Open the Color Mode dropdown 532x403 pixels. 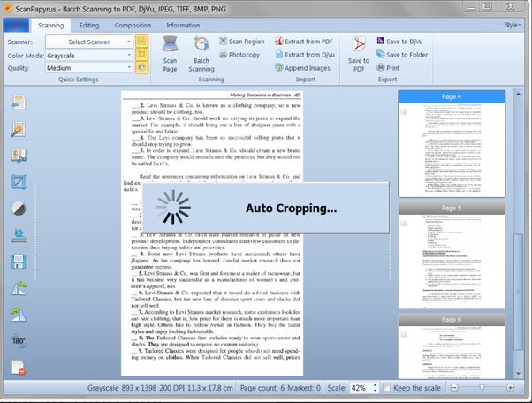(x=89, y=56)
